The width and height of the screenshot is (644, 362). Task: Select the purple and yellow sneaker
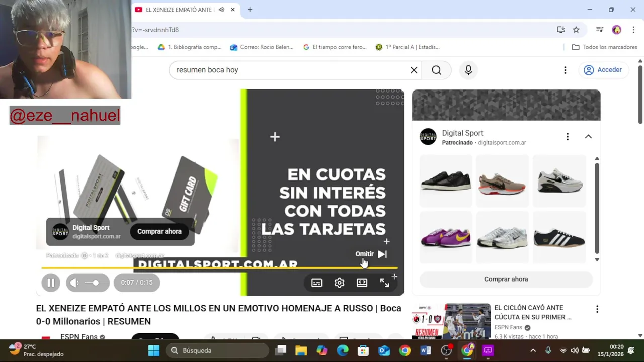pos(446,237)
